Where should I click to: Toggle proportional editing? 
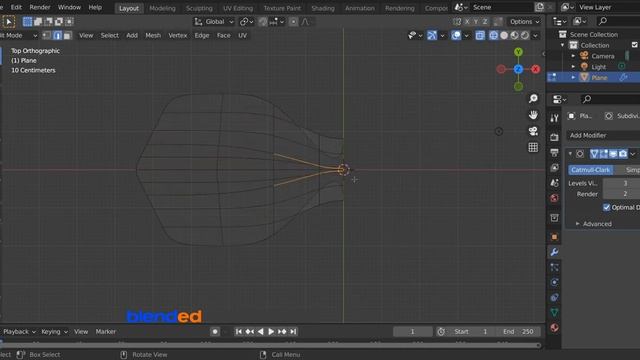[293, 22]
